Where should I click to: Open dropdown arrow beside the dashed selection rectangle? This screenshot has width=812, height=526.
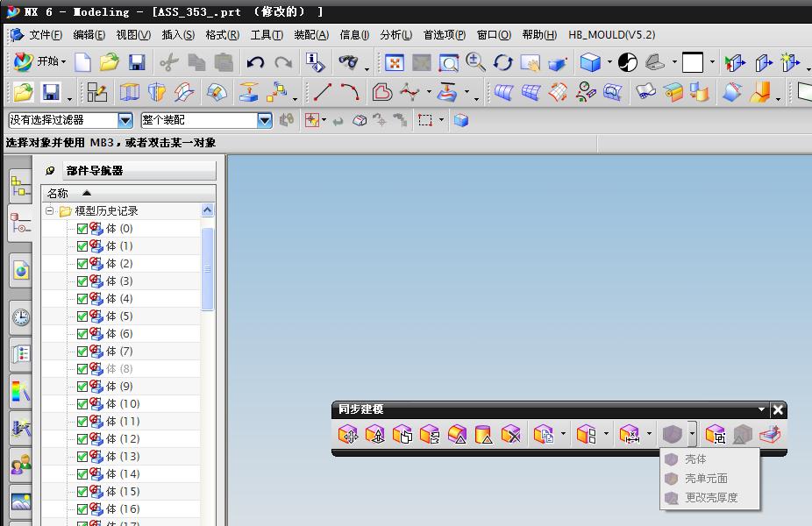coord(441,120)
